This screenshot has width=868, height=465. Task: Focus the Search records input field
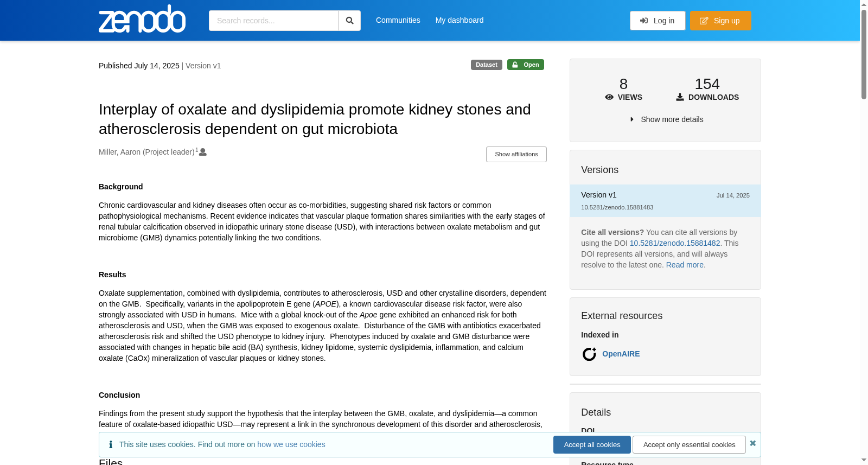(273, 21)
